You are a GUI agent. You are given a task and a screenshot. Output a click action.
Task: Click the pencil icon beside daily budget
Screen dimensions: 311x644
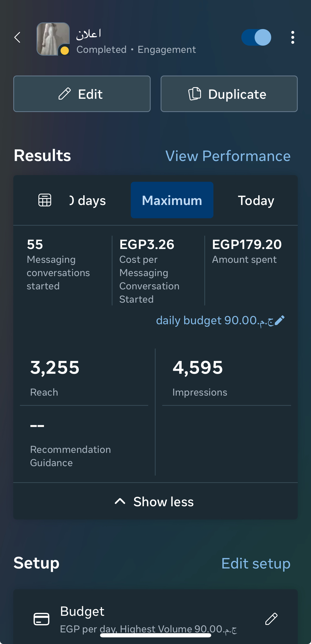[280, 320]
